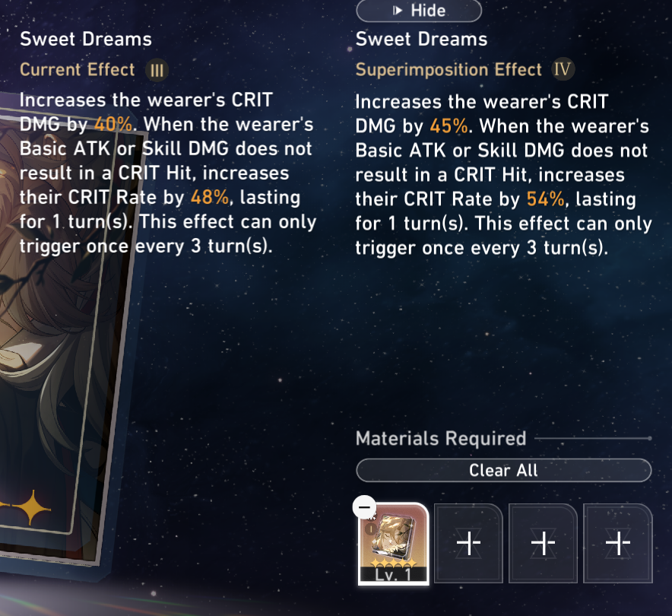
Task: Click the Current Effect label
Action: [77, 69]
